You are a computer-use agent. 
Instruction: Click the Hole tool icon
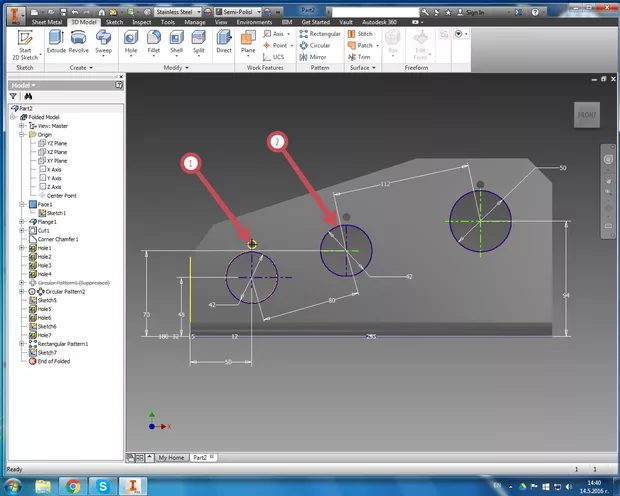[131, 43]
